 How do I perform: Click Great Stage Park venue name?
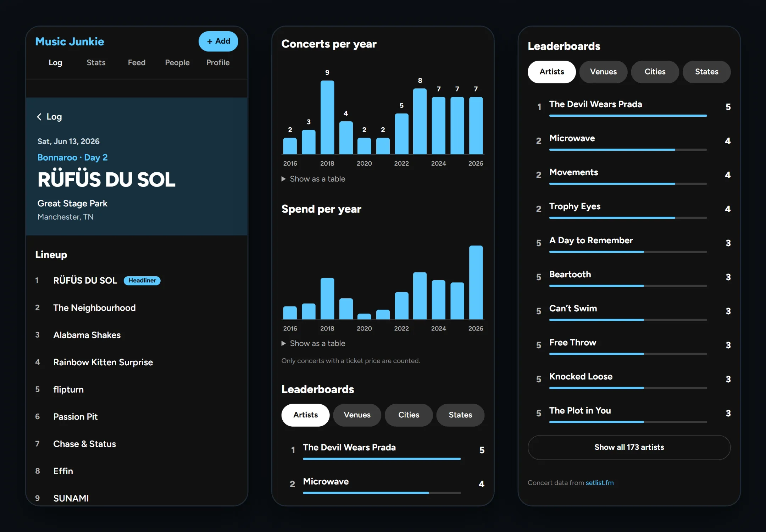tap(72, 204)
